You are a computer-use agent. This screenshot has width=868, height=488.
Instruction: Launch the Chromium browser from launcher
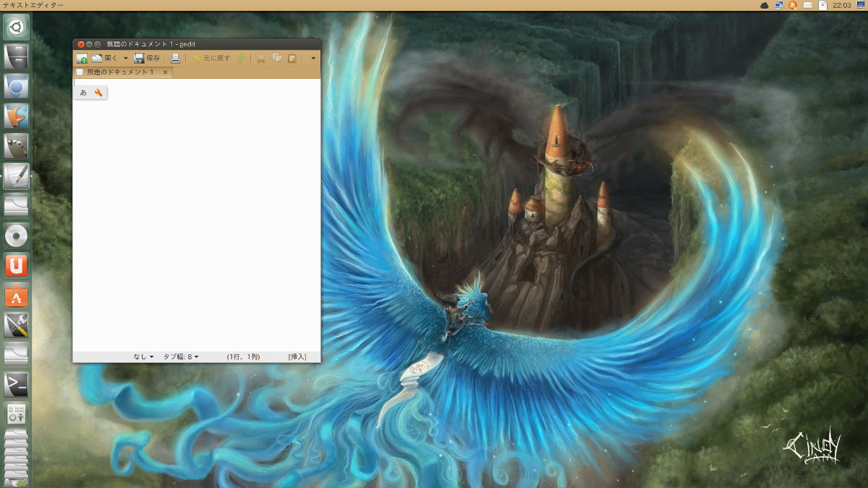16,87
